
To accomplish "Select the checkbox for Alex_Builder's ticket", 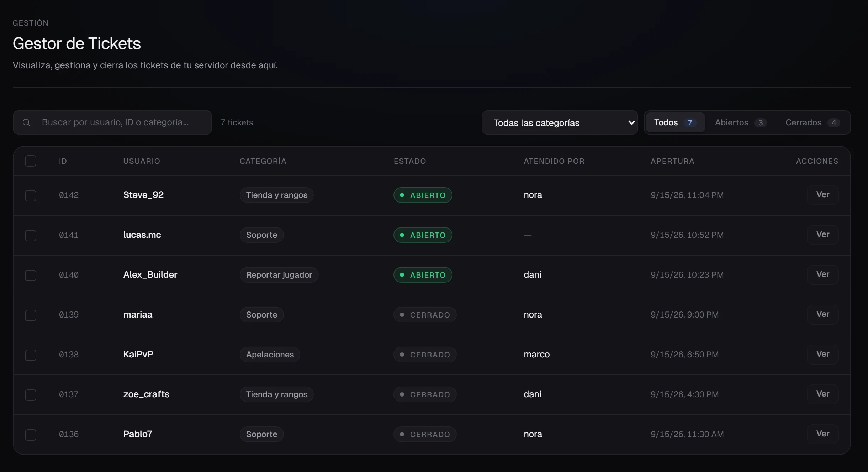I will [x=31, y=275].
